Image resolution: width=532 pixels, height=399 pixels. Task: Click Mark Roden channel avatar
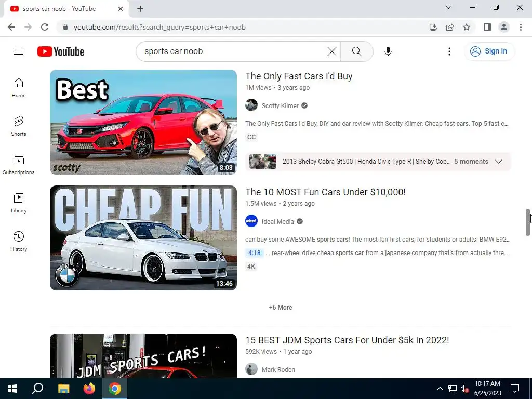tap(251, 369)
